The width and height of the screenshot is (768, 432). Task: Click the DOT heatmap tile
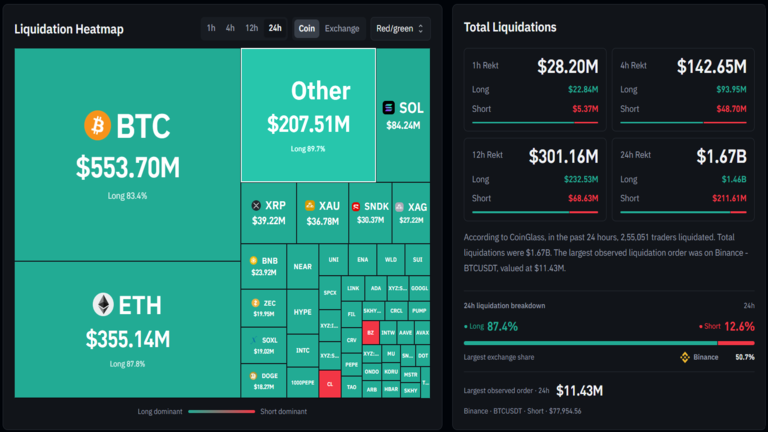tap(423, 356)
